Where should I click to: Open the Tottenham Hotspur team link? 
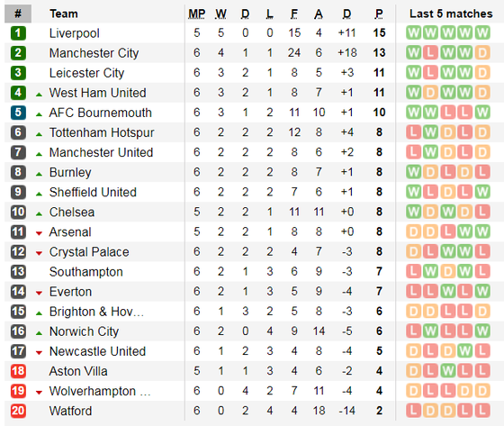[102, 132]
